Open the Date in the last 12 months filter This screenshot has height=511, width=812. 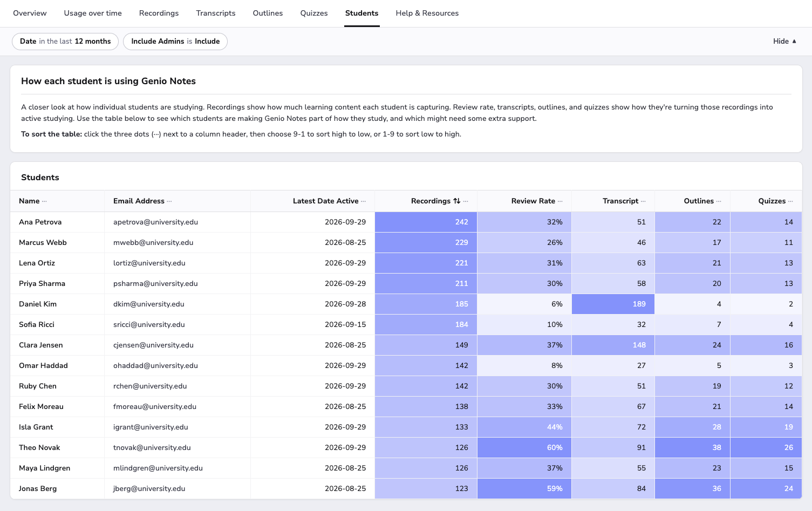[x=65, y=42]
